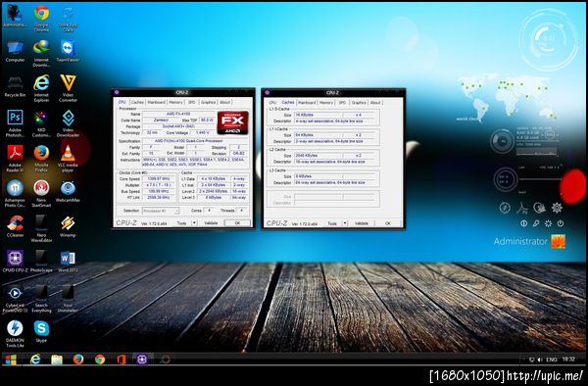This screenshot has width=588, height=386.
Task: Click the power icon in the desktop widget
Action: pos(561,223)
